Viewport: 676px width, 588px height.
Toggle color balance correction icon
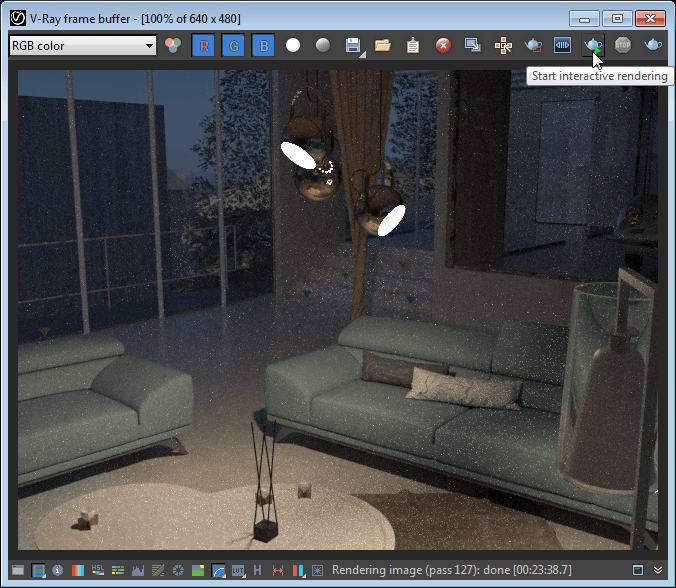click(x=118, y=570)
